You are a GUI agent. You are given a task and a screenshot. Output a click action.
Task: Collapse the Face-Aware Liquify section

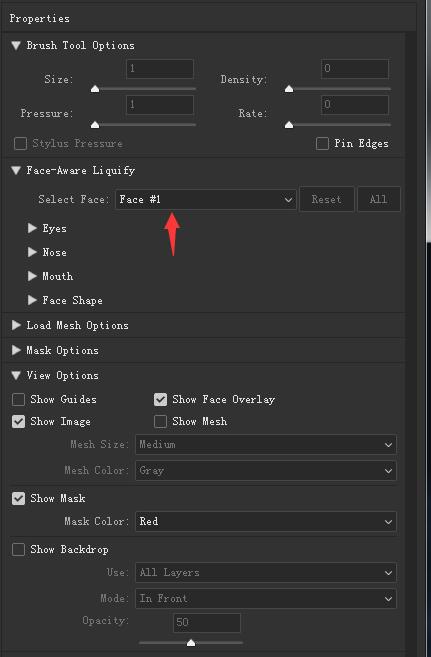(16, 170)
